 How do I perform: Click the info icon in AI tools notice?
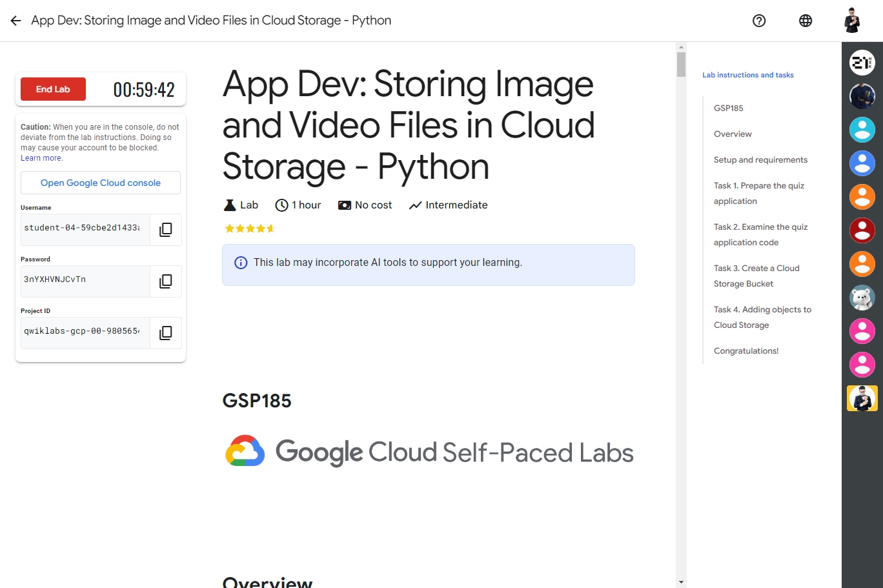tap(241, 263)
